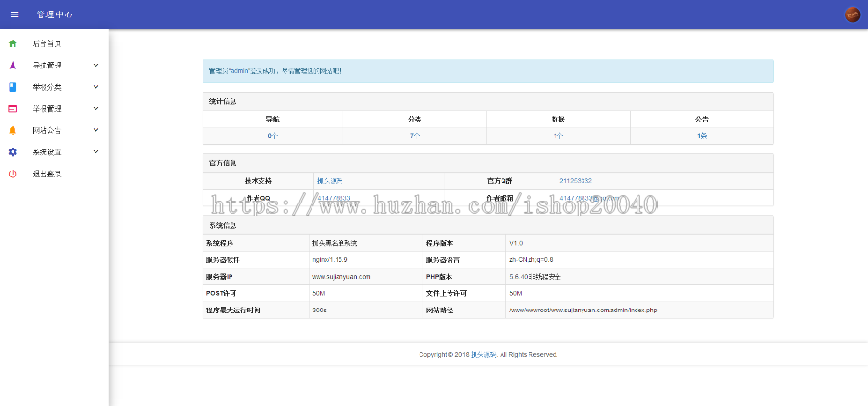Click the orange bell icon in sidebar

pyautogui.click(x=13, y=130)
